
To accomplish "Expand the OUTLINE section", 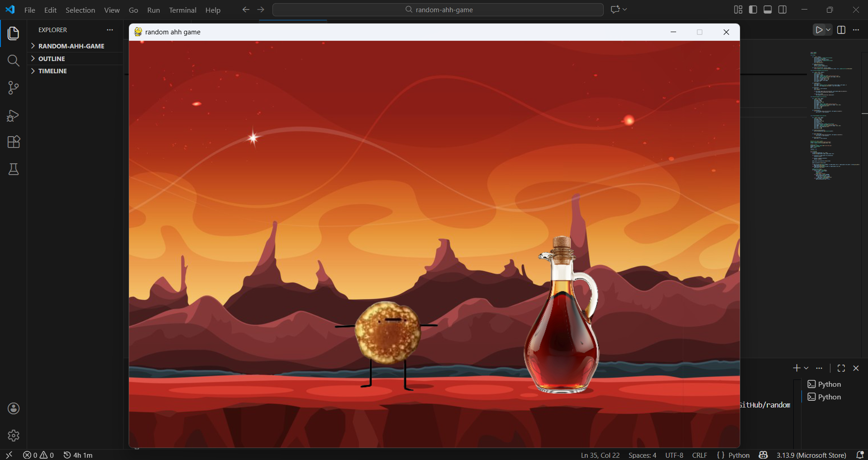I will coord(52,59).
